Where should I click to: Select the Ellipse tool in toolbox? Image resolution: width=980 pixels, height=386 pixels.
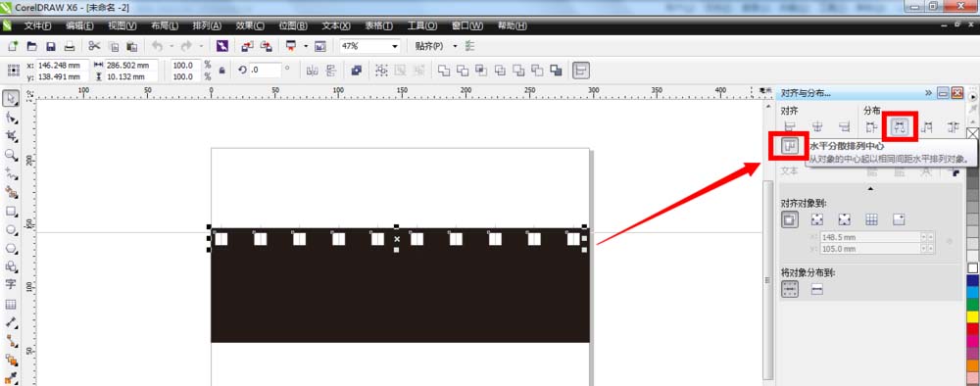click(11, 230)
